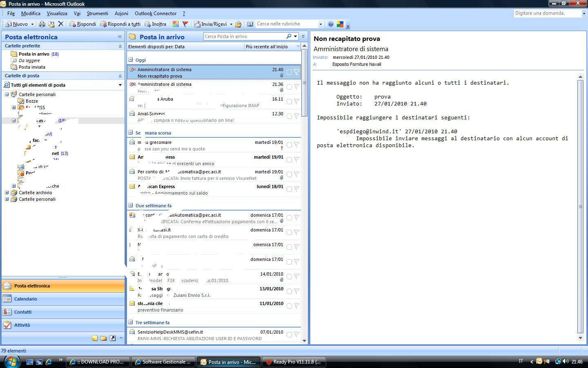This screenshot has width=588, height=368.
Task: Click the Digitare una domanda field
Action: pyautogui.click(x=547, y=13)
